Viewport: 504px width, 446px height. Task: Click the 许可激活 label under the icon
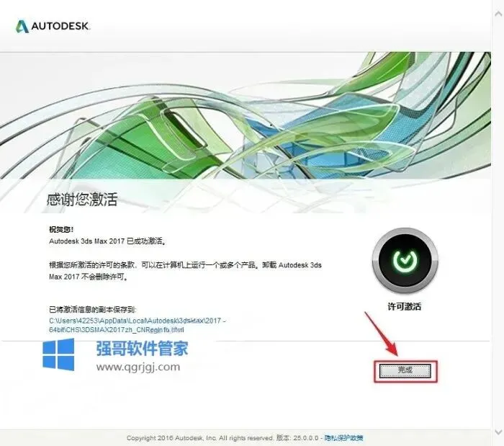pos(405,306)
